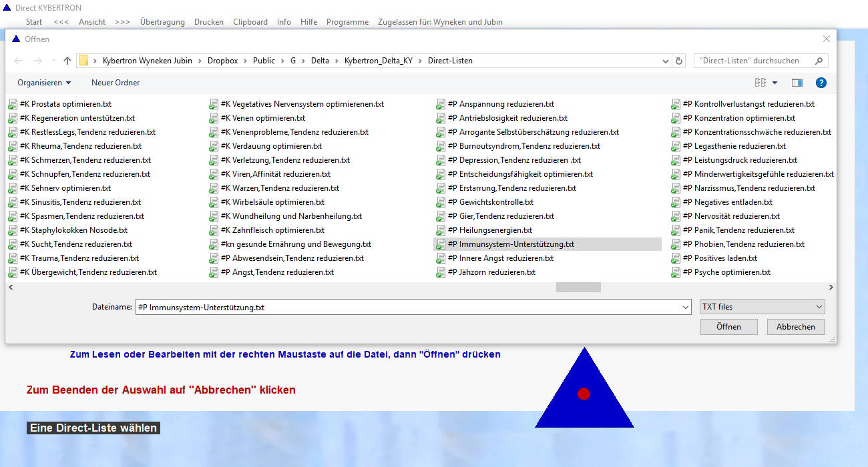Viewport: 868px width, 467px height.
Task: Open the Übertragung menu
Action: 162,22
